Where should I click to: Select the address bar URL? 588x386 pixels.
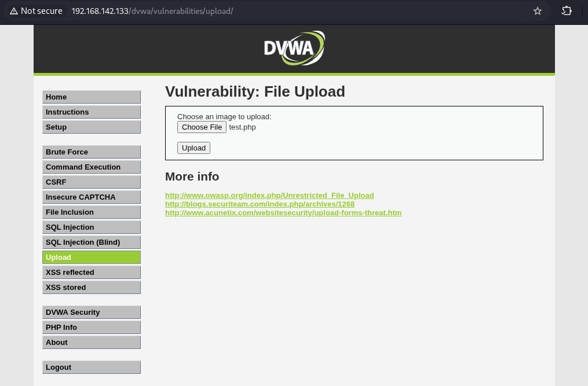(x=152, y=11)
